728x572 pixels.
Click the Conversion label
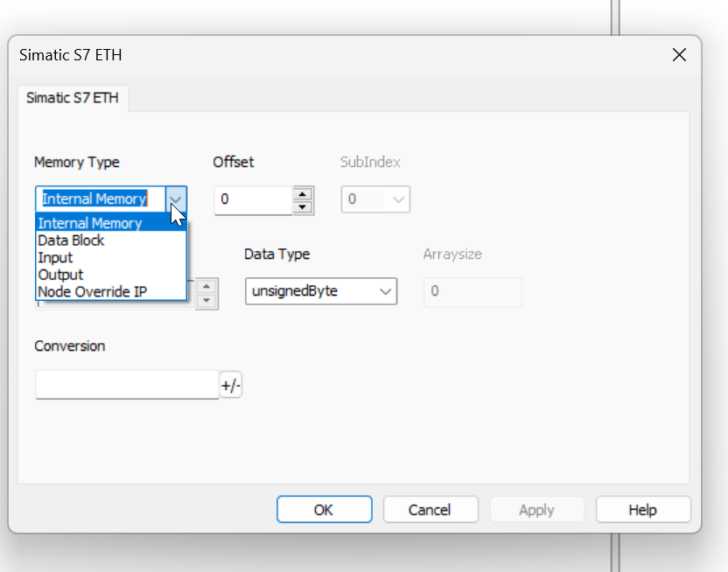coord(70,346)
